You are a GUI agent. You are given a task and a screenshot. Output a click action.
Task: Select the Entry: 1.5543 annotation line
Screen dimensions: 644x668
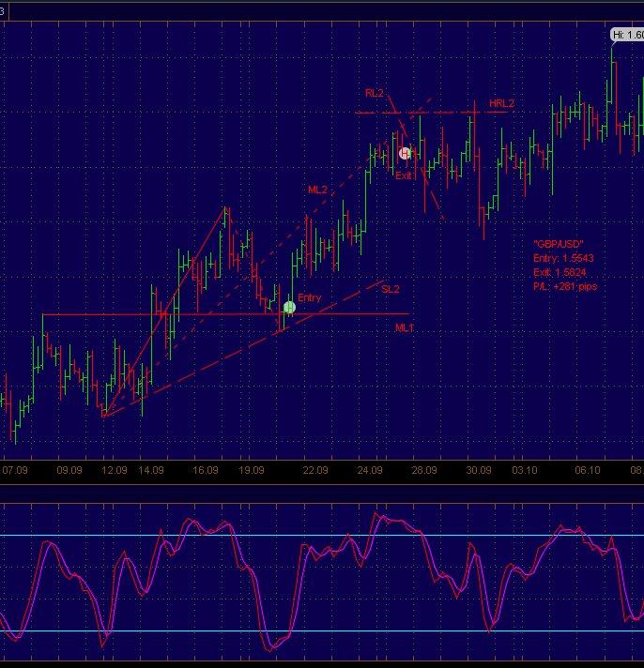click(562, 258)
